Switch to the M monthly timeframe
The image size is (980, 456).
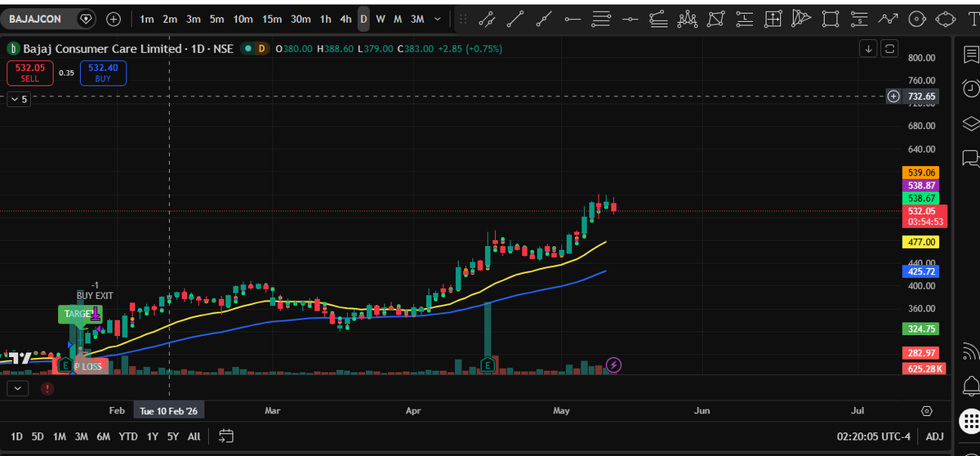[398, 19]
